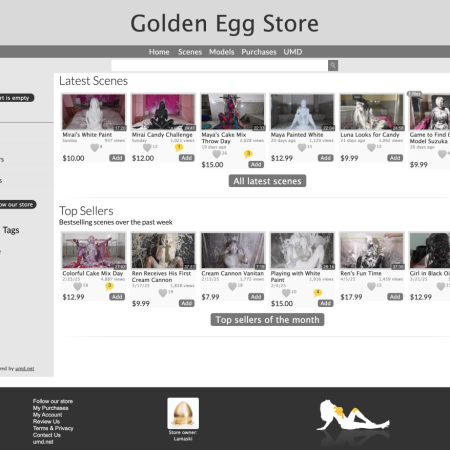Open comments bubble on Mirai Candy Challenge
Screen dimensions: 450x450
[179, 147]
